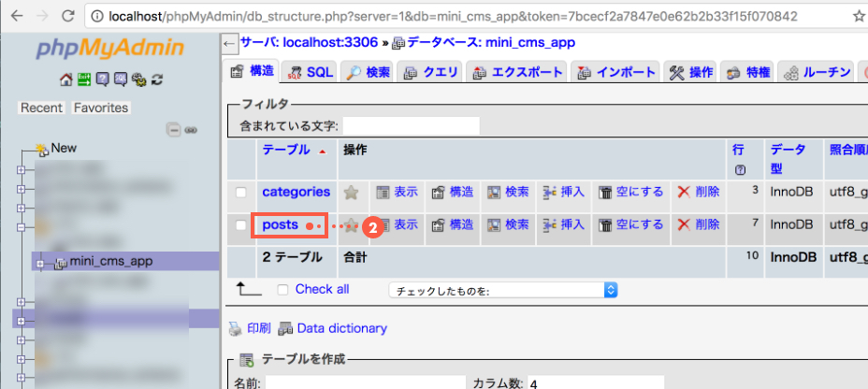The width and height of the screenshot is (868, 389).
Task: Add categories table to favorites with star
Action: point(351,193)
